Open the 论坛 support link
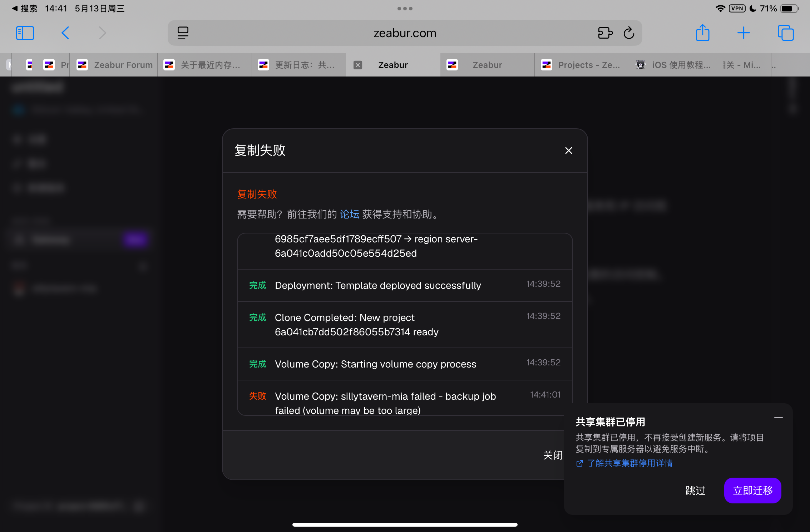The width and height of the screenshot is (810, 532). [350, 214]
